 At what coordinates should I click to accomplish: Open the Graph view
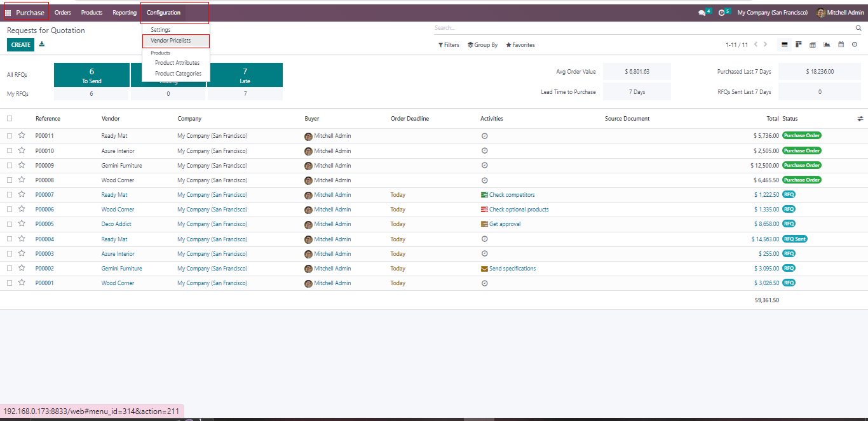coord(827,44)
